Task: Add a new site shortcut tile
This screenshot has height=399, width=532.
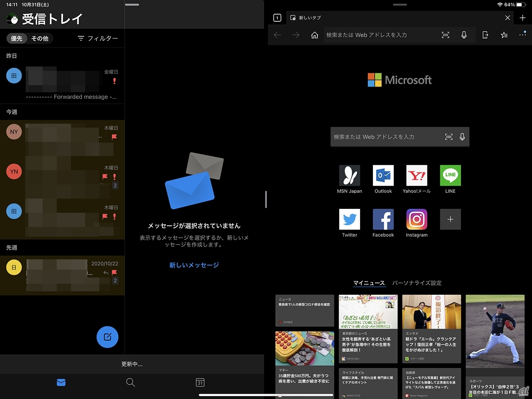Action: [450, 219]
